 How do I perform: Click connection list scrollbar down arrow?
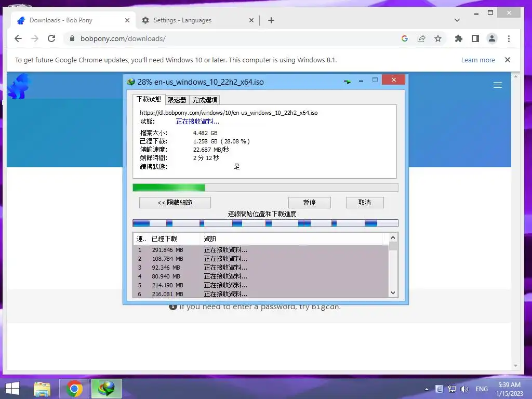[x=393, y=293]
